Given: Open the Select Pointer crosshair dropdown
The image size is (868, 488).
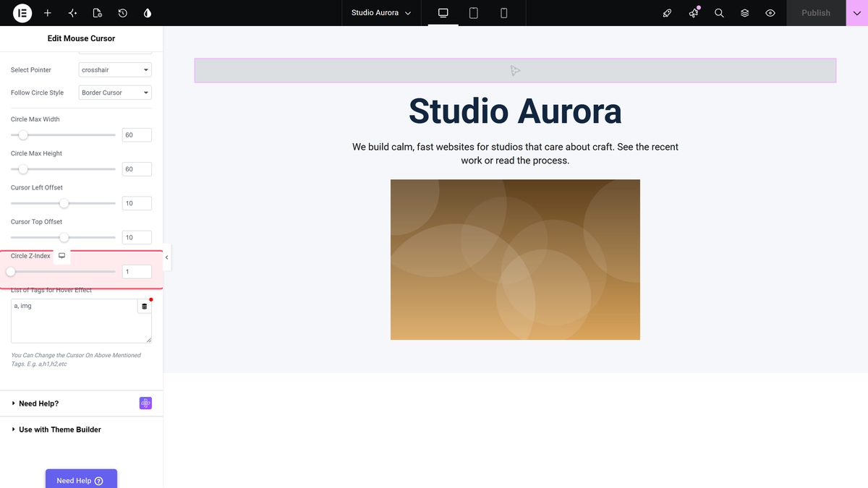Looking at the screenshot, I should coord(115,70).
